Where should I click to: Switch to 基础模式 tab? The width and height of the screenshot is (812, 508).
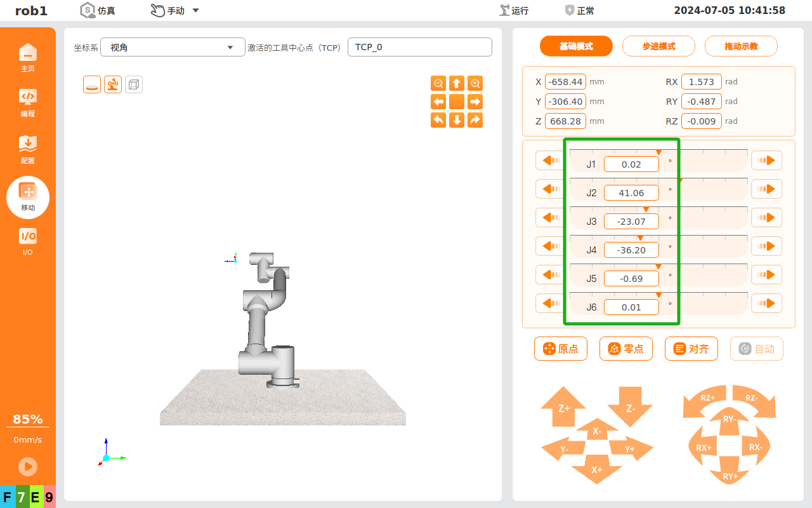point(576,46)
